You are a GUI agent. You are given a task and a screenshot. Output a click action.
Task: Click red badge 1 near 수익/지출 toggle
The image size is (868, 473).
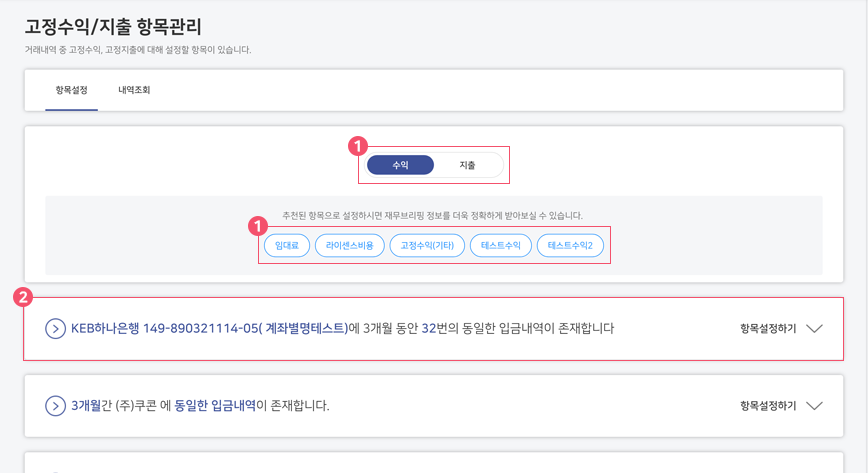coord(358,146)
